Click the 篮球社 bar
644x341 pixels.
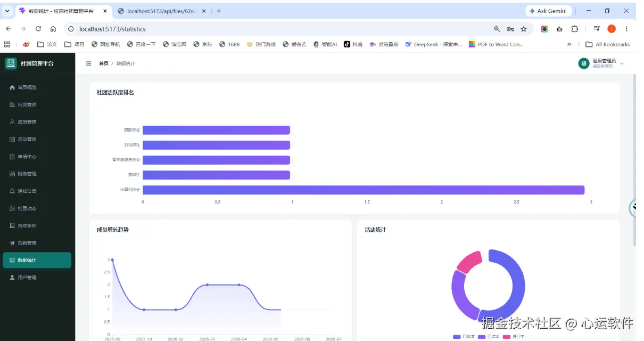tap(216, 175)
